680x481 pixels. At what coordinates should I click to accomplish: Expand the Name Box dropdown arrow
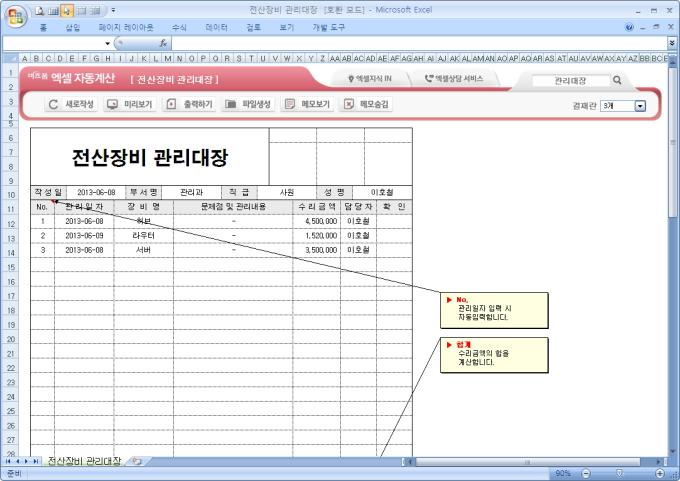pos(108,43)
